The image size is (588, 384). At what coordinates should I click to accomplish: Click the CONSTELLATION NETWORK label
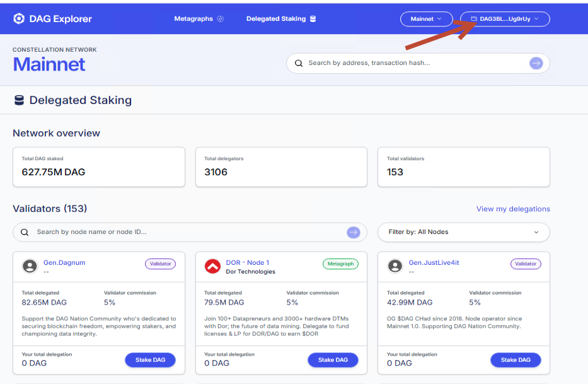55,50
